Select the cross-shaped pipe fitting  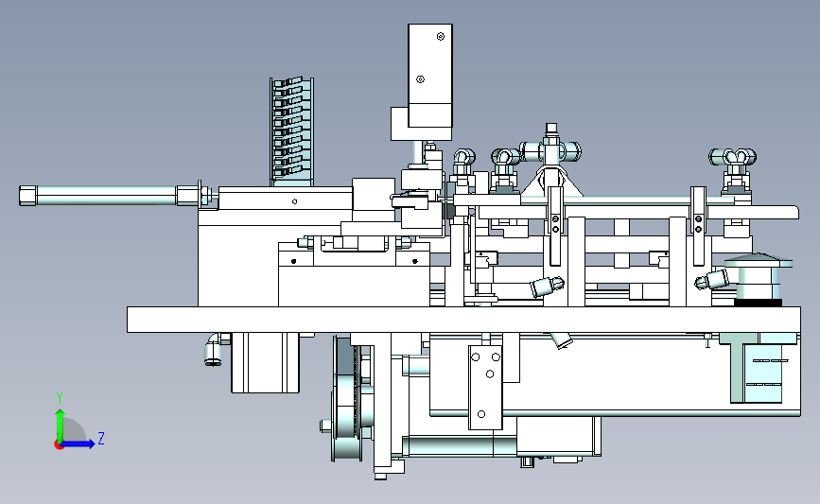(550, 150)
